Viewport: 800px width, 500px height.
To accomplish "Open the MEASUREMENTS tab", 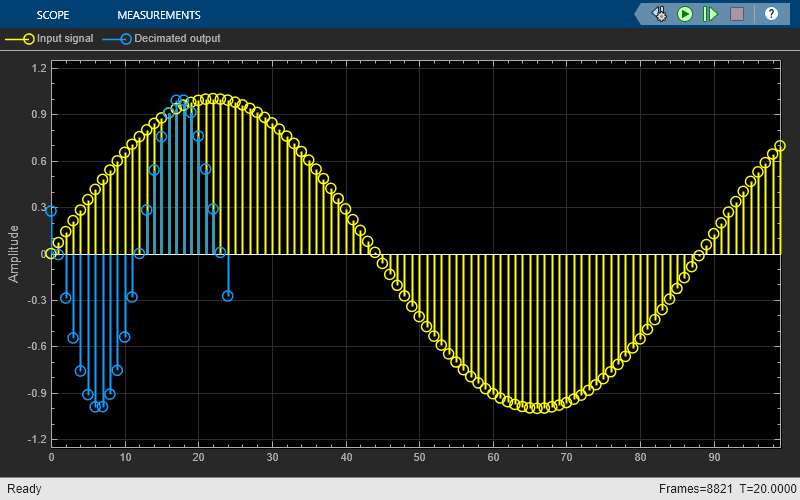I will click(159, 15).
